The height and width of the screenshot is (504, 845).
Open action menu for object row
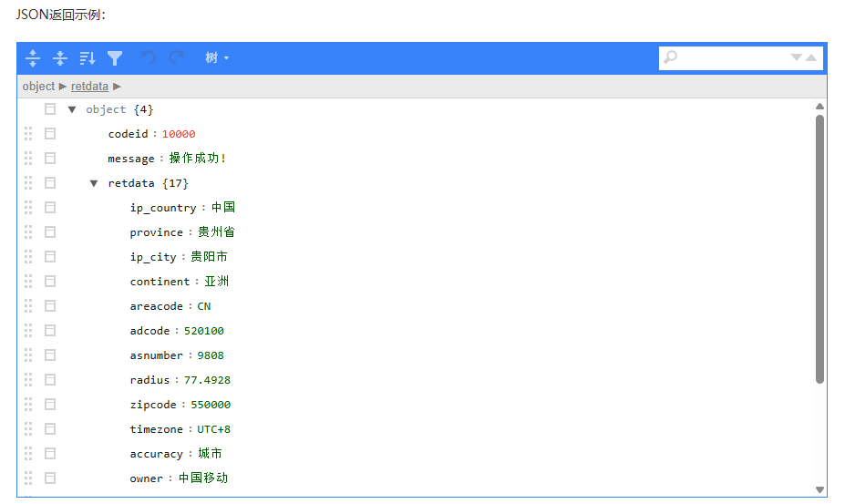click(x=50, y=109)
